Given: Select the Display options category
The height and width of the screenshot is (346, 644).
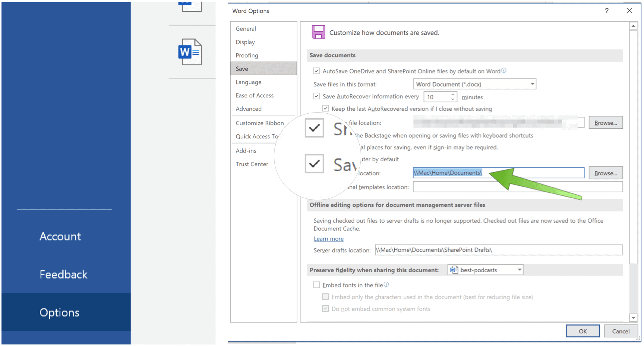Looking at the screenshot, I should coord(263,42).
